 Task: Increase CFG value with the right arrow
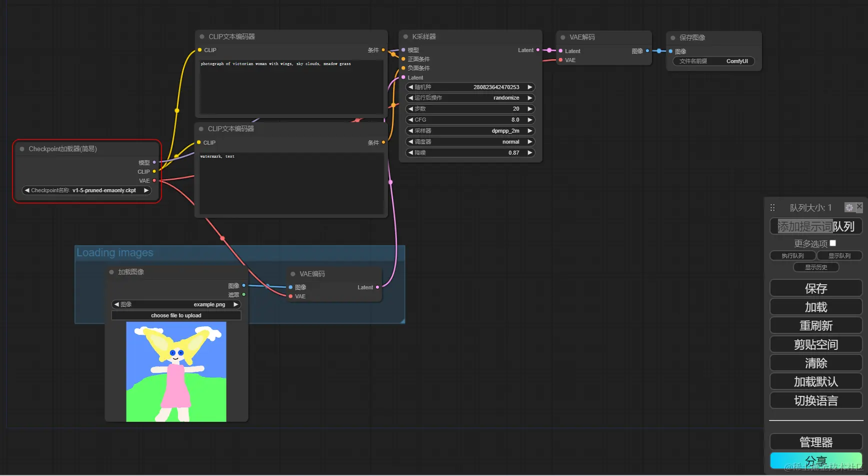pyautogui.click(x=530, y=120)
